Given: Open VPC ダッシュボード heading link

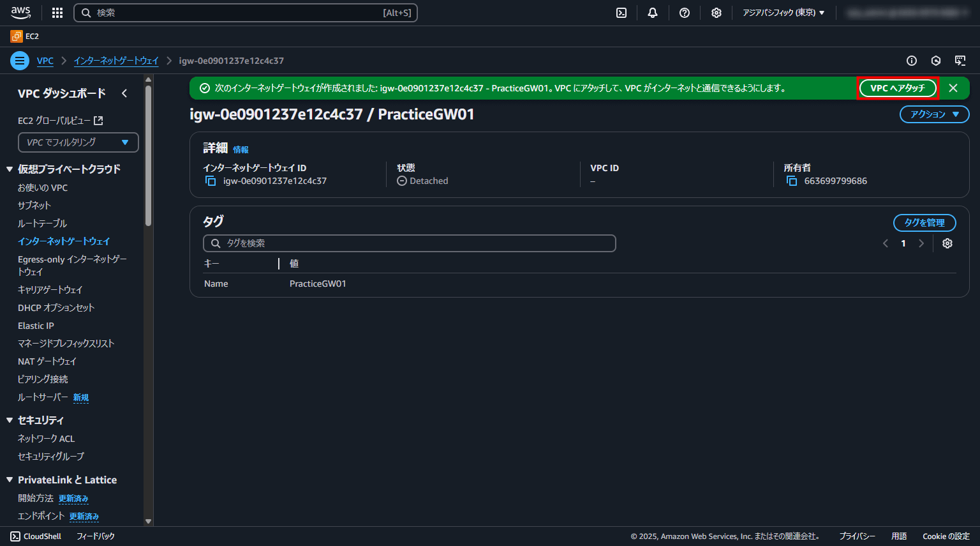Looking at the screenshot, I should (62, 93).
